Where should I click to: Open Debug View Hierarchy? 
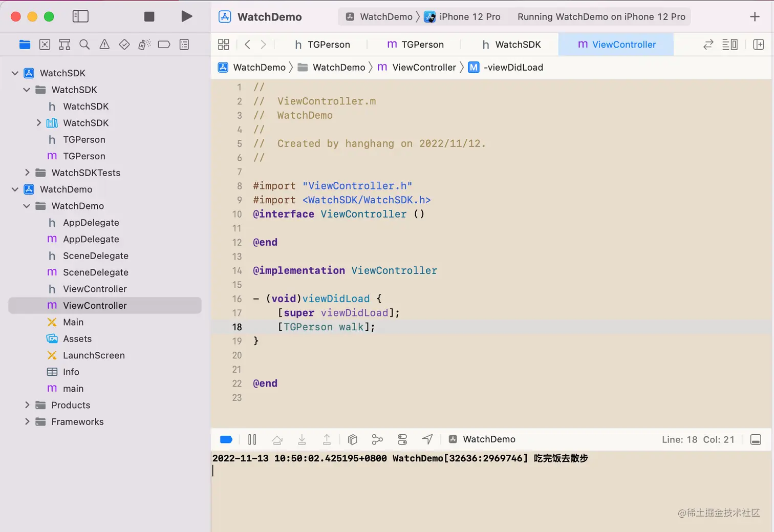click(352, 439)
